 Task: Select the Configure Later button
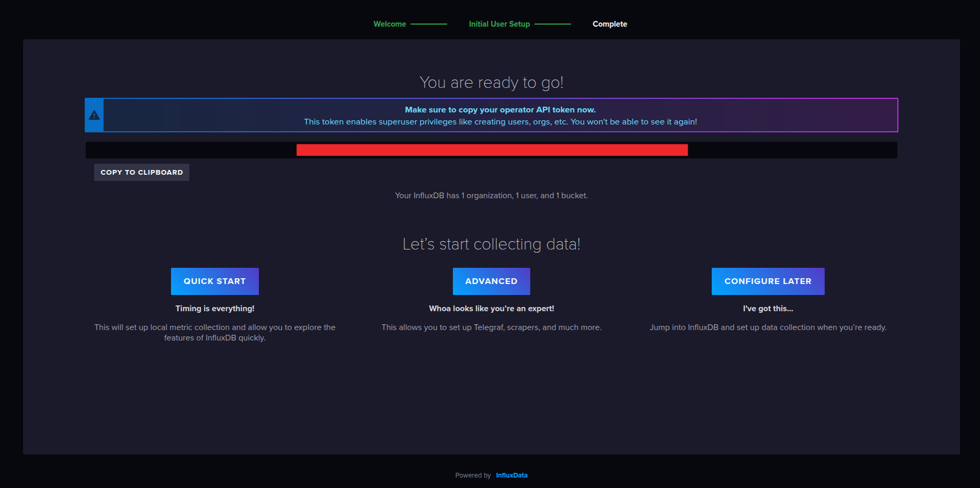[x=768, y=281]
